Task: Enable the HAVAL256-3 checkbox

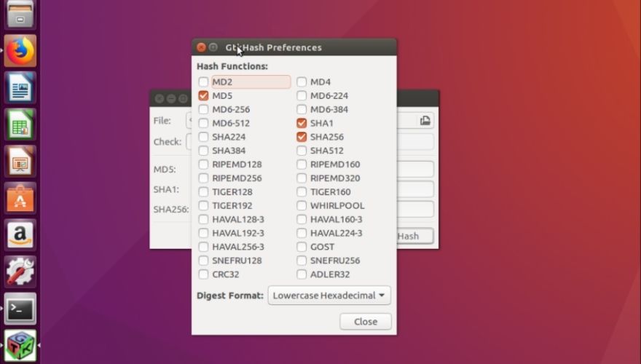Action: [x=203, y=247]
